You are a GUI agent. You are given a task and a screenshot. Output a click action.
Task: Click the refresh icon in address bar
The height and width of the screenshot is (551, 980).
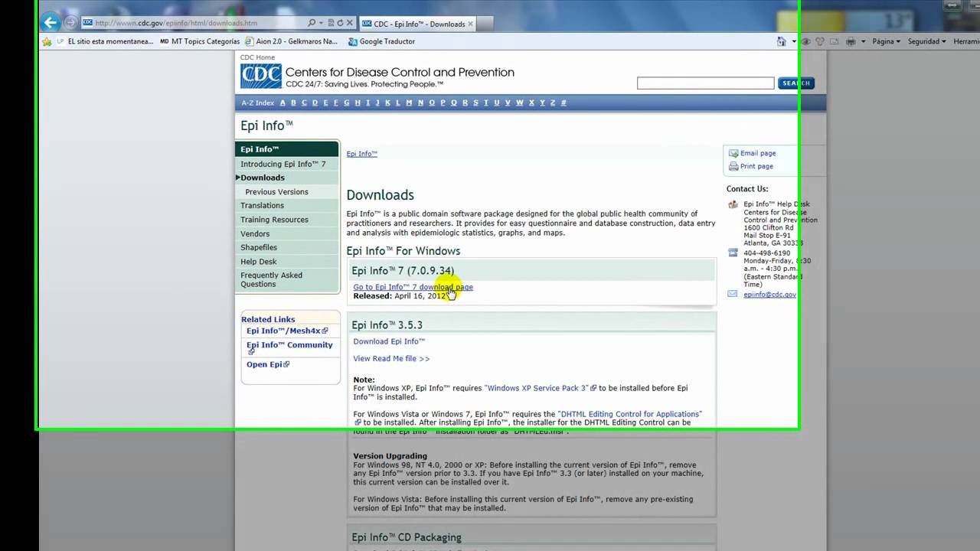(x=341, y=23)
